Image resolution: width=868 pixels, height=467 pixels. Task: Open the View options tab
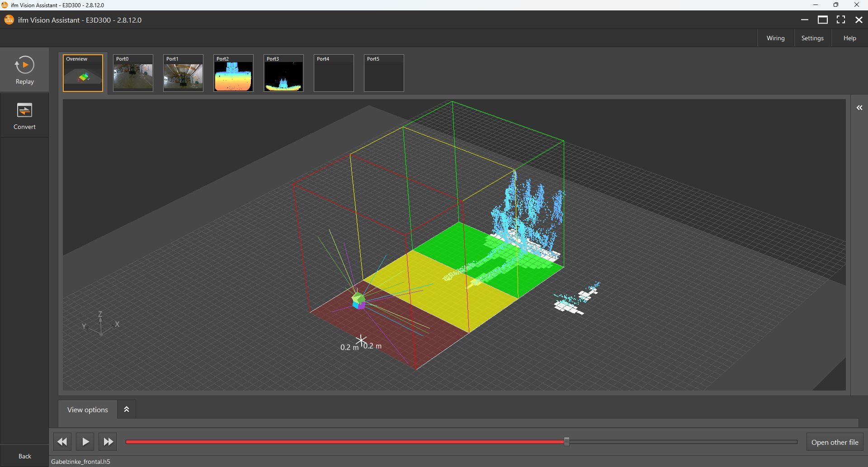(88, 410)
